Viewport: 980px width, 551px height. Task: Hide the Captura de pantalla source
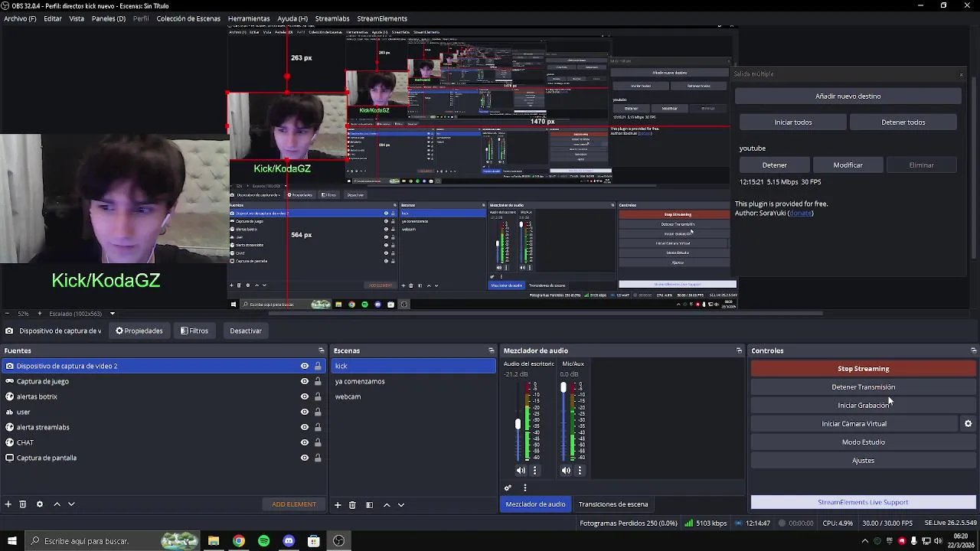click(305, 458)
